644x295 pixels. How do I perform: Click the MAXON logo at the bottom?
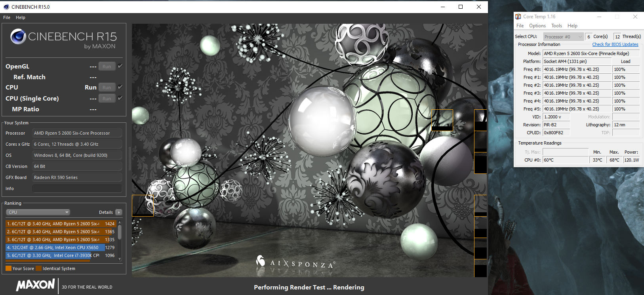coord(35,285)
